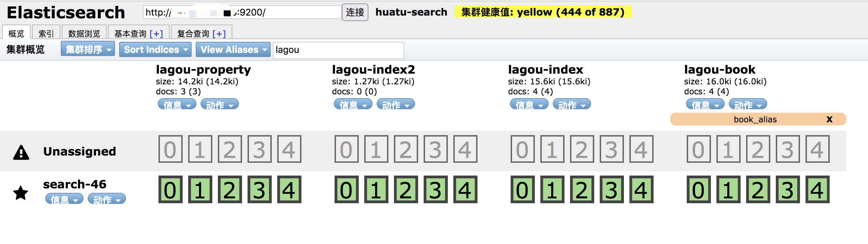Click unassigned shard 3 of lagou-book
Image resolution: width=868 pixels, height=244 pixels.
click(788, 149)
